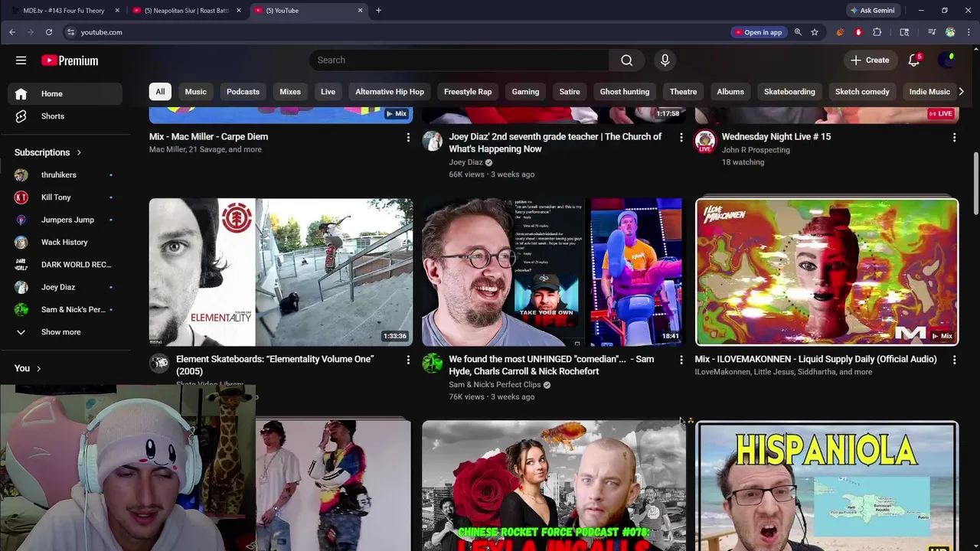980x551 pixels.
Task: Open John R Prospecting live channel avatar
Action: click(705, 141)
